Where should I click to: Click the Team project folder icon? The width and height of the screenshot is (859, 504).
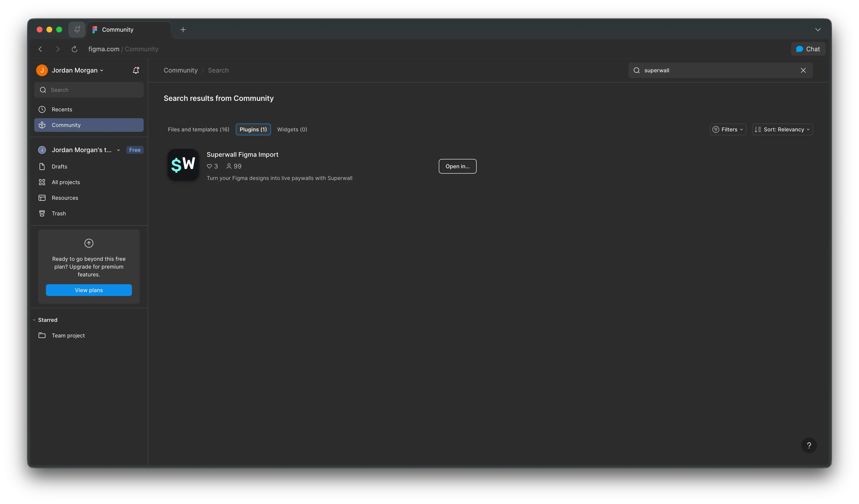(42, 336)
